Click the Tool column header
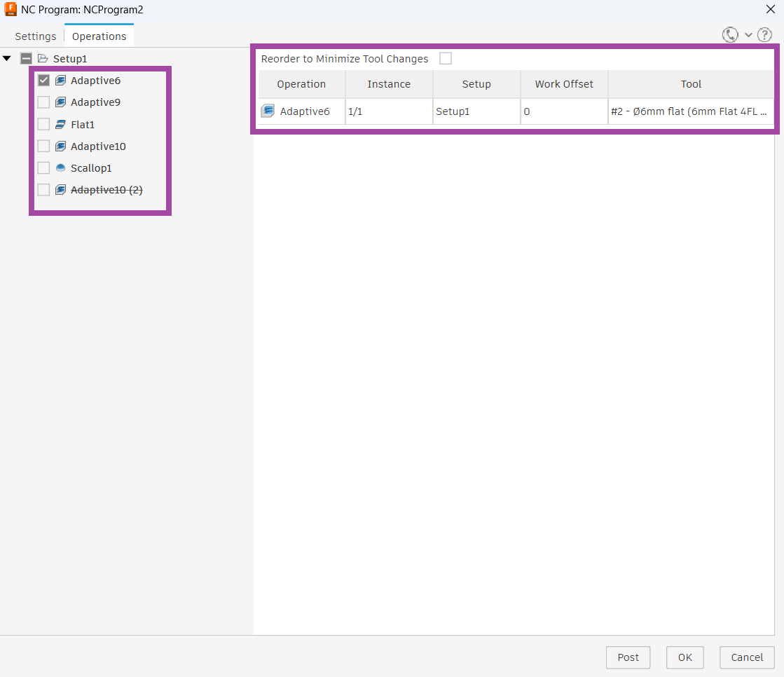Image resolution: width=784 pixels, height=677 pixels. 691,84
